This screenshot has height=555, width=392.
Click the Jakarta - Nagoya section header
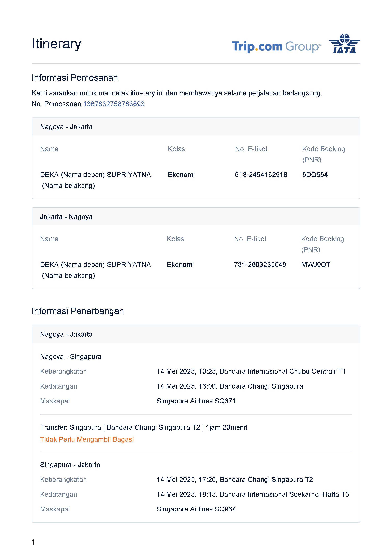(x=66, y=217)
